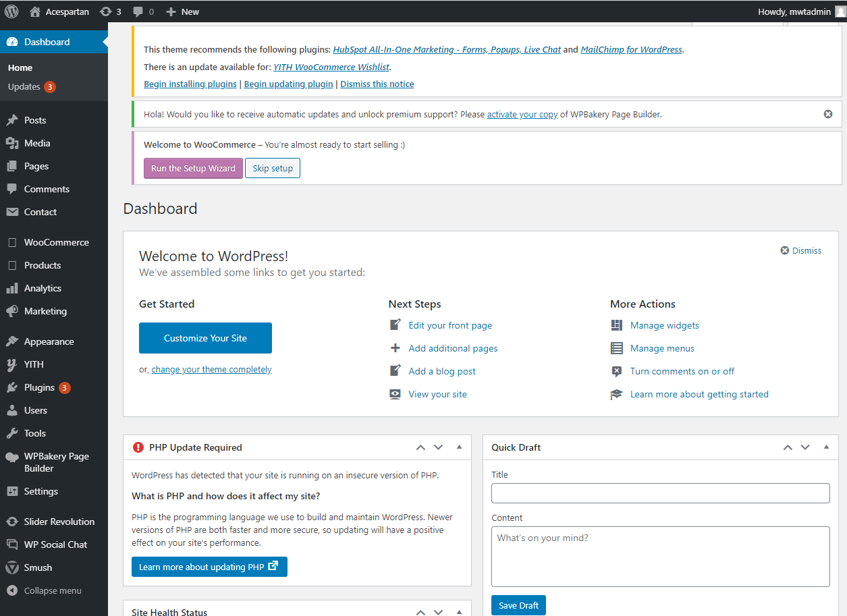Viewport: 847px width, 616px height.
Task: Click the Manage widgets icon
Action: (616, 325)
